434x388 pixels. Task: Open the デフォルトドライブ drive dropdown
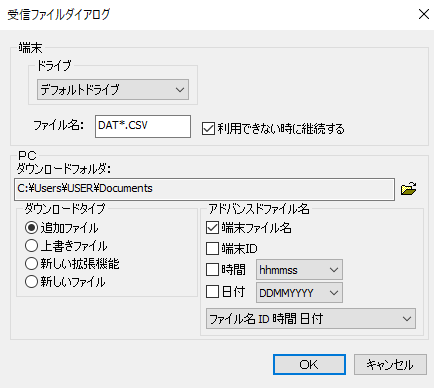[x=113, y=90]
